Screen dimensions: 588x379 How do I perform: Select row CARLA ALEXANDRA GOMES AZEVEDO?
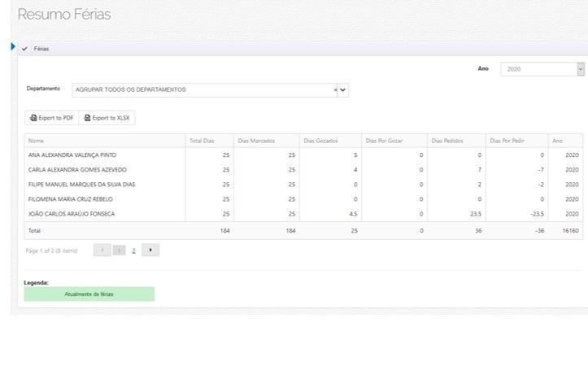pos(303,169)
